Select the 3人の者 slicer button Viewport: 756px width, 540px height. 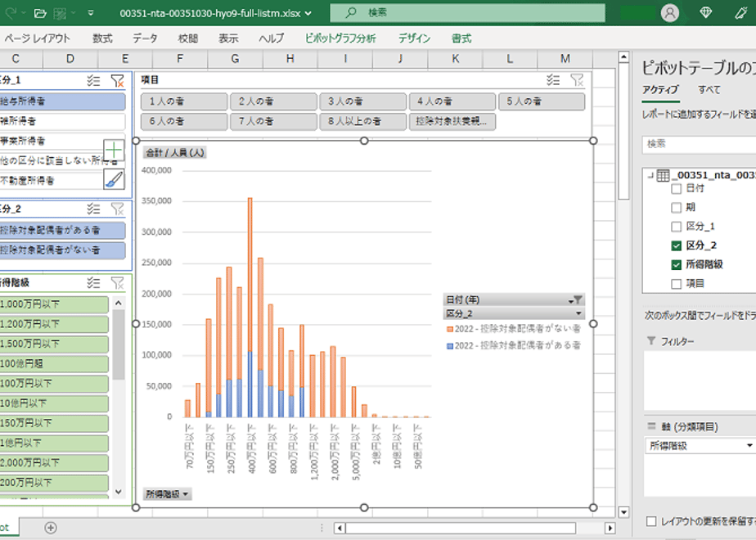(x=363, y=101)
